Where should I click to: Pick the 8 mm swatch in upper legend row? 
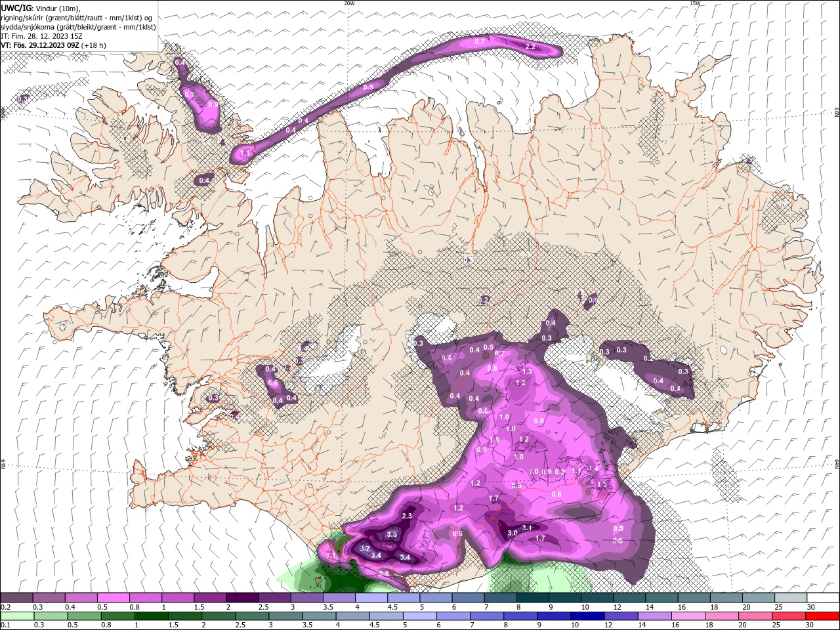pos(533,598)
